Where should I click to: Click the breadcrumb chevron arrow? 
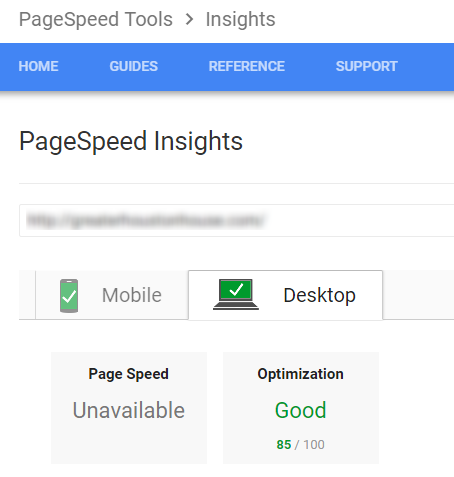189,19
